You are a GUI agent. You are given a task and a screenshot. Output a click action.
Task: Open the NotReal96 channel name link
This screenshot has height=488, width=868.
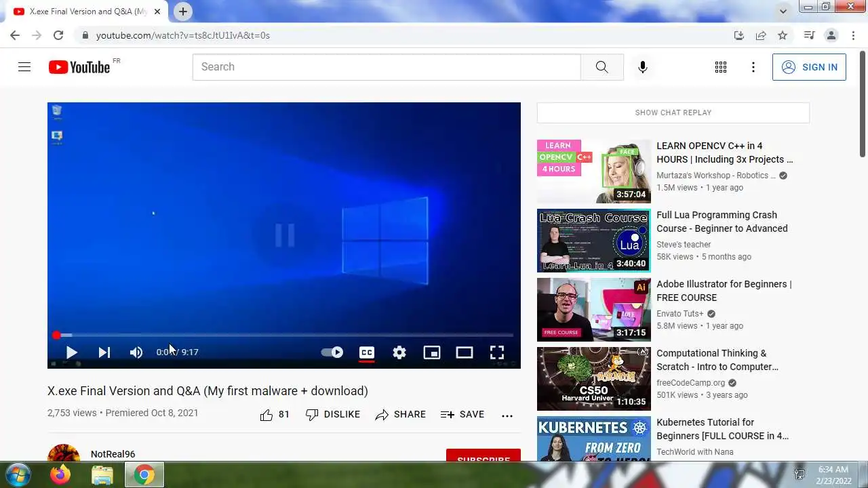pos(113,454)
